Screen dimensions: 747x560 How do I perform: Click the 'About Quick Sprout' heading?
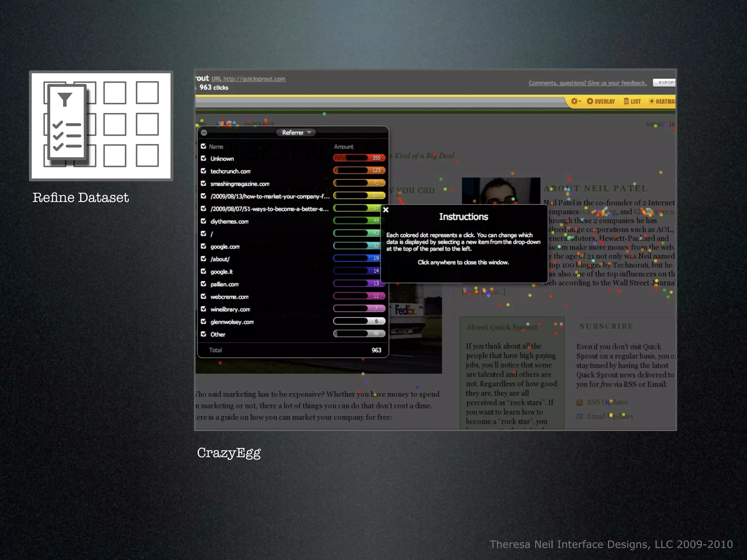(x=502, y=327)
